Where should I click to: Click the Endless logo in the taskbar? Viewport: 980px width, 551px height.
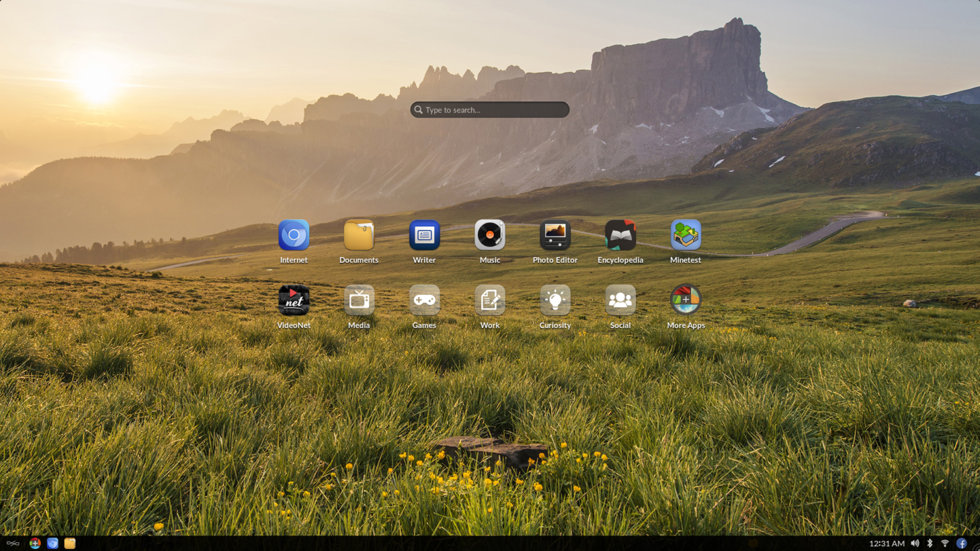coord(13,543)
